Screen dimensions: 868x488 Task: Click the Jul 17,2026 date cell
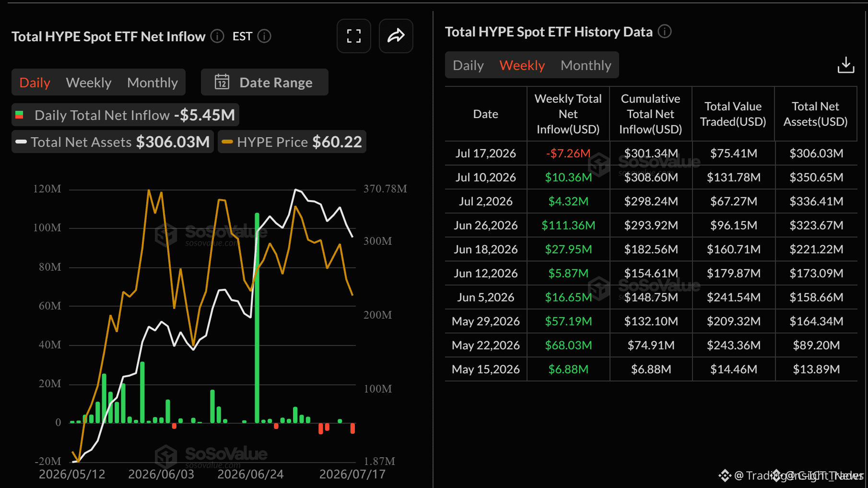click(x=486, y=154)
